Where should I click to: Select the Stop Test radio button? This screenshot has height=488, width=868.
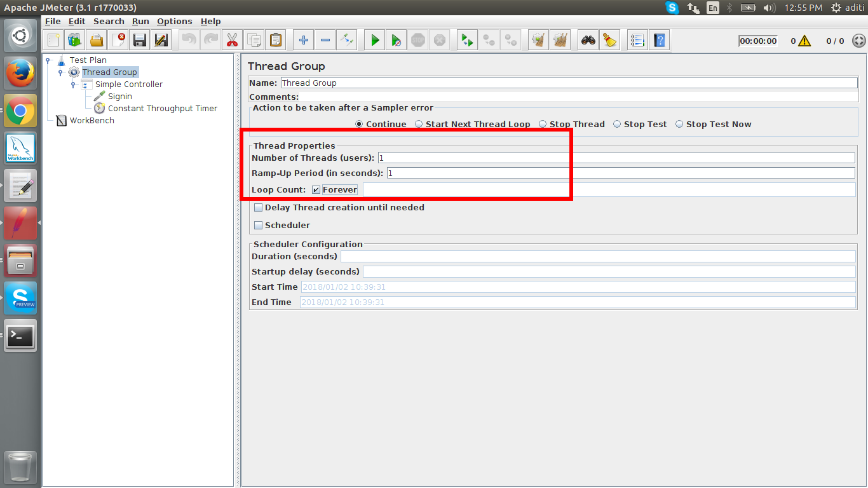[x=617, y=125]
